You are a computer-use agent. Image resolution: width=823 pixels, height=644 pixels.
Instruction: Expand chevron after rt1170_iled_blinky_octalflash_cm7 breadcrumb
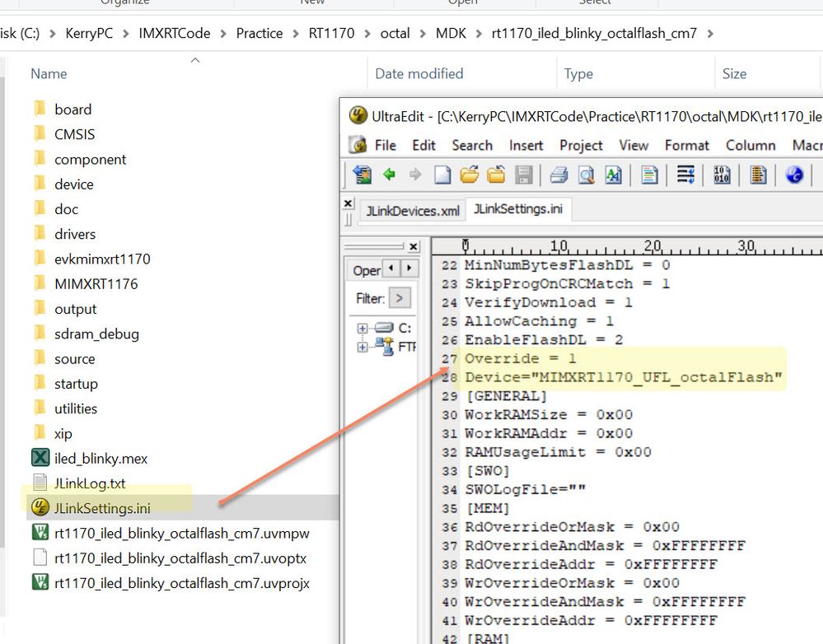(710, 34)
